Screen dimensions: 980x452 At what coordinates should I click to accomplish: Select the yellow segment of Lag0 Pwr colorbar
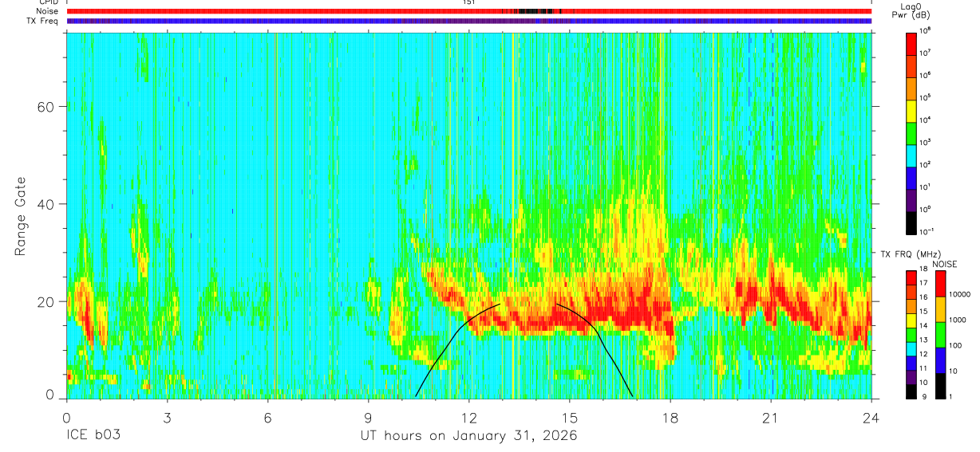912,109
